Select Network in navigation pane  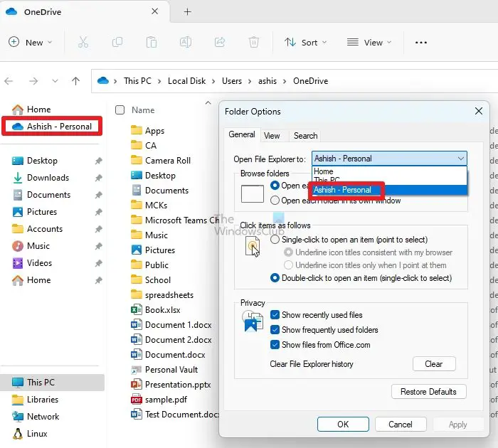click(36, 416)
